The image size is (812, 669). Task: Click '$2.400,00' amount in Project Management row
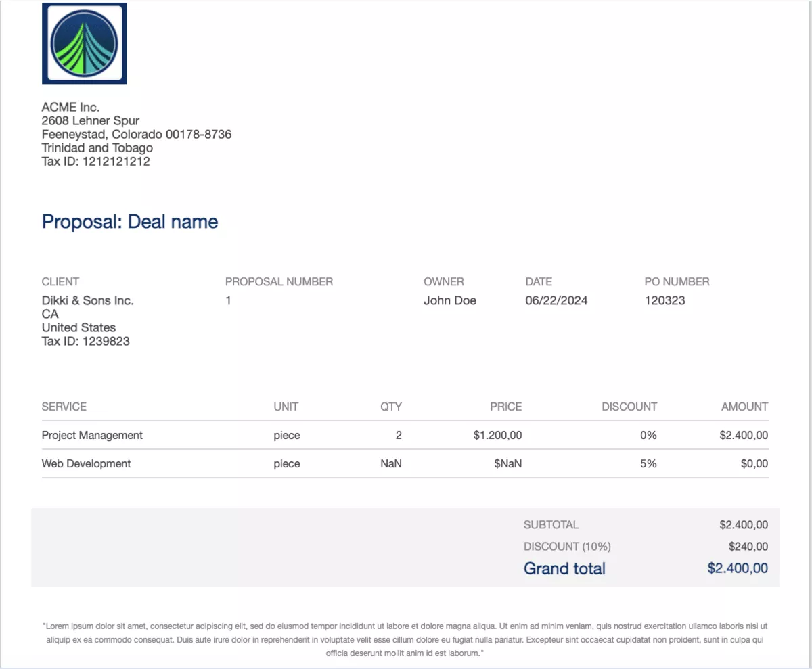[x=744, y=435]
